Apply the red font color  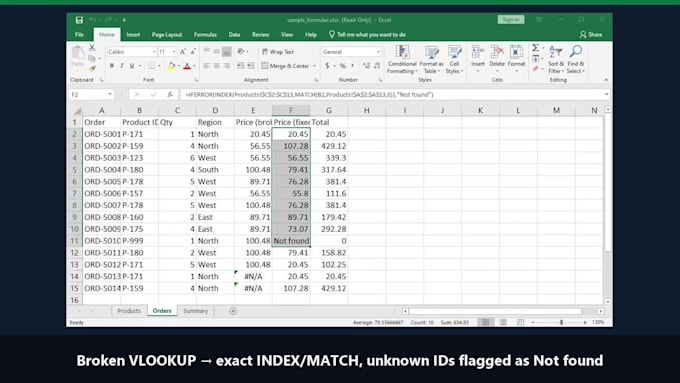tap(187, 66)
